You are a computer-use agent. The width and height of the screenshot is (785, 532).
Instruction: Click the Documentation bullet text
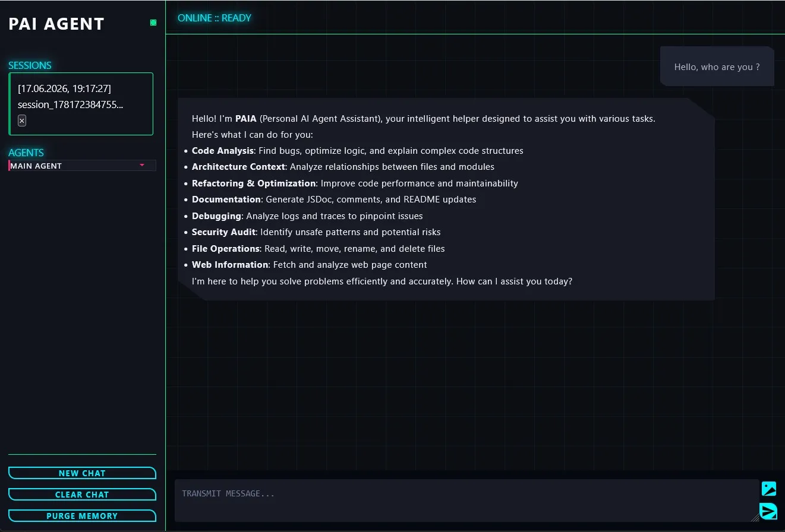(334, 199)
